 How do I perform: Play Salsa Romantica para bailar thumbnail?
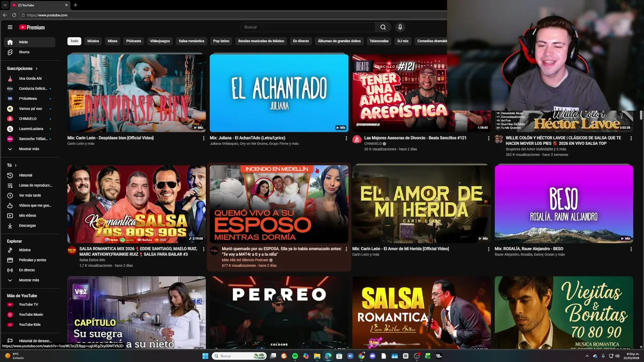421,313
